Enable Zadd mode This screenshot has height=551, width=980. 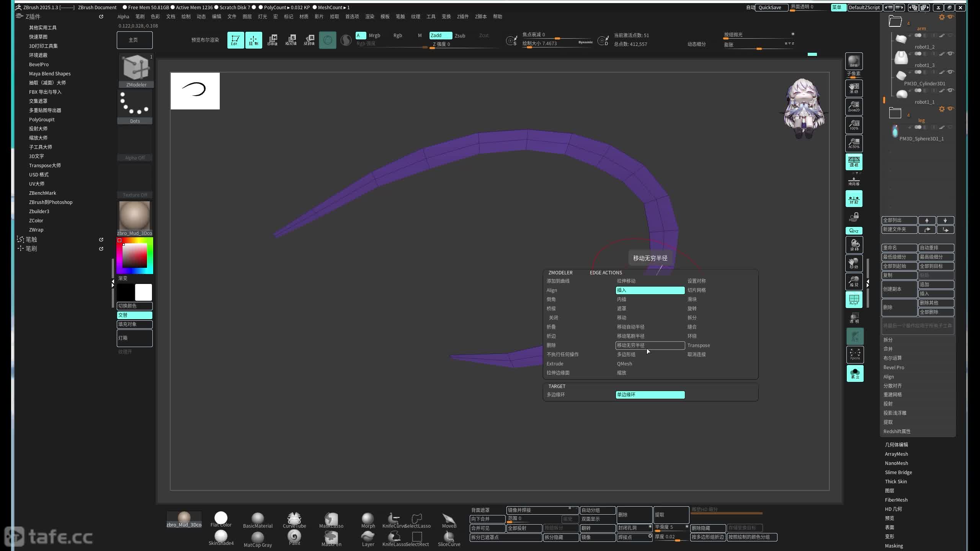tap(440, 36)
